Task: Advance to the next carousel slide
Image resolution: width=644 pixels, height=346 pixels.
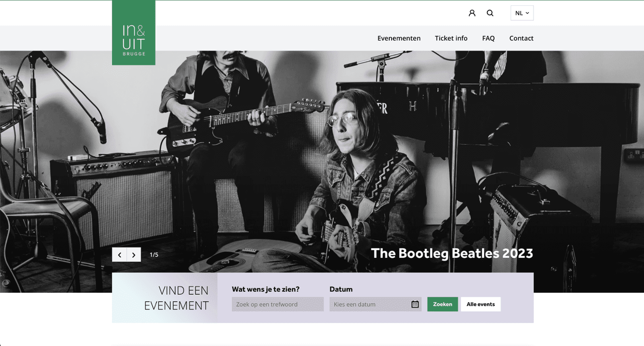Action: tap(134, 255)
